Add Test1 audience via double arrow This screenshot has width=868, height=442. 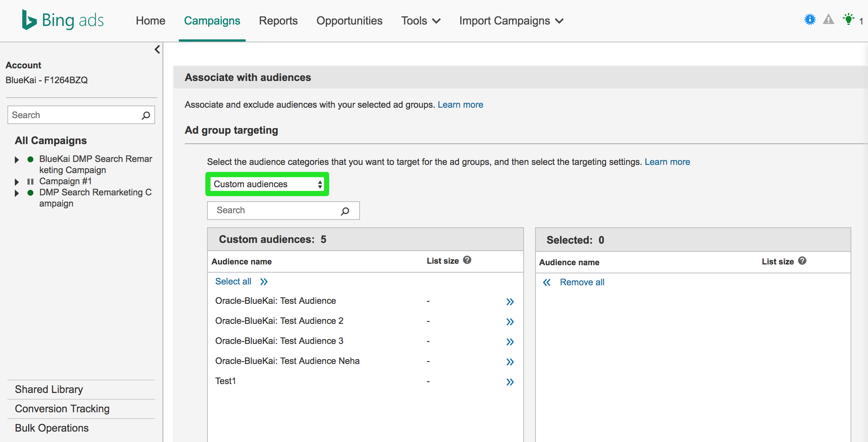[x=510, y=382]
